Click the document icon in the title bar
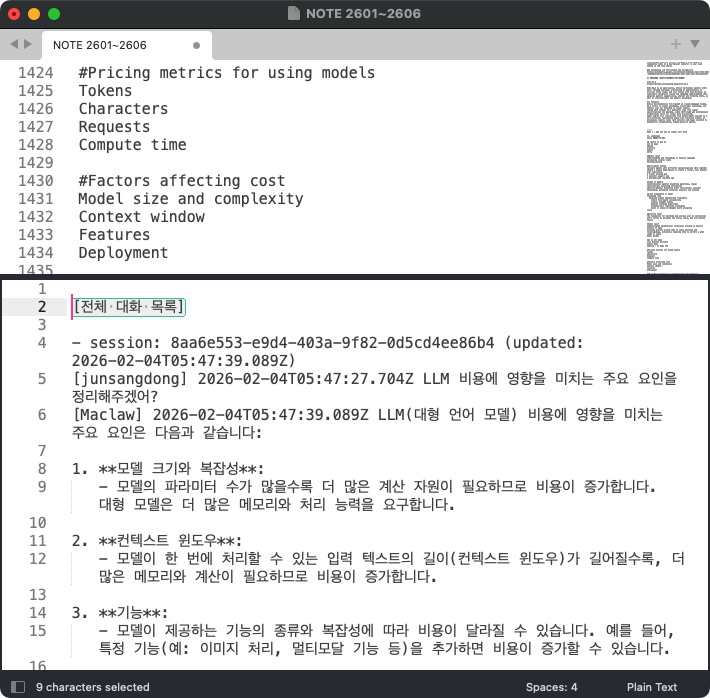Image resolution: width=710 pixels, height=698 pixels. [x=293, y=14]
